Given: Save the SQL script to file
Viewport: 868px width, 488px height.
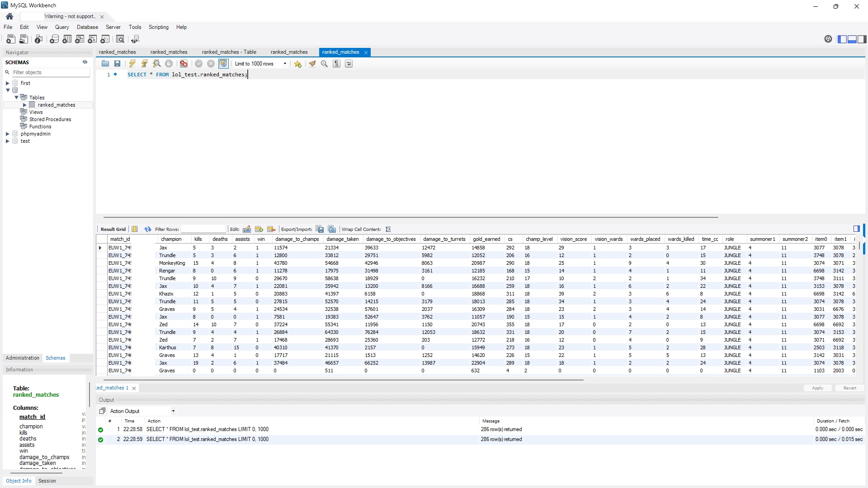Looking at the screenshot, I should 118,64.
